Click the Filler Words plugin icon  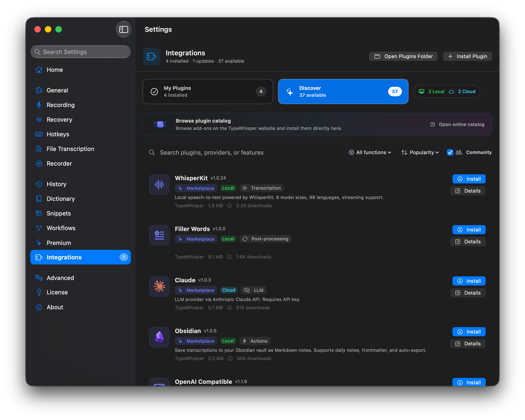(159, 235)
